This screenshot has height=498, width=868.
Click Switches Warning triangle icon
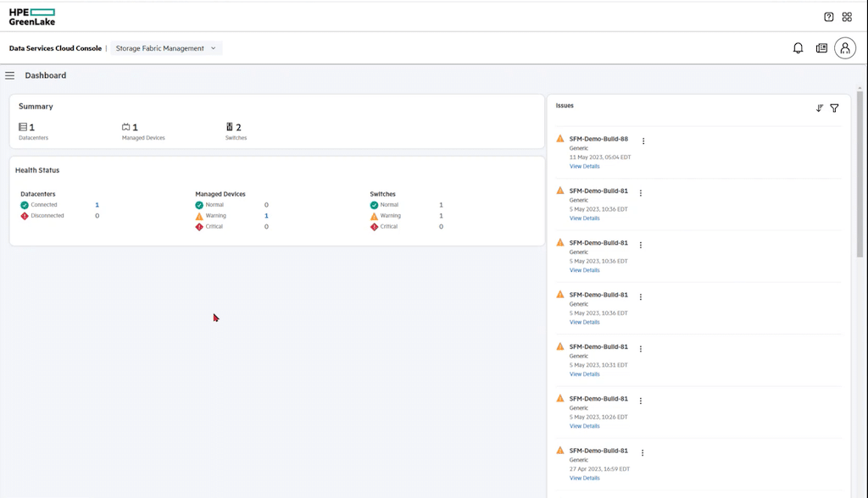[374, 216]
